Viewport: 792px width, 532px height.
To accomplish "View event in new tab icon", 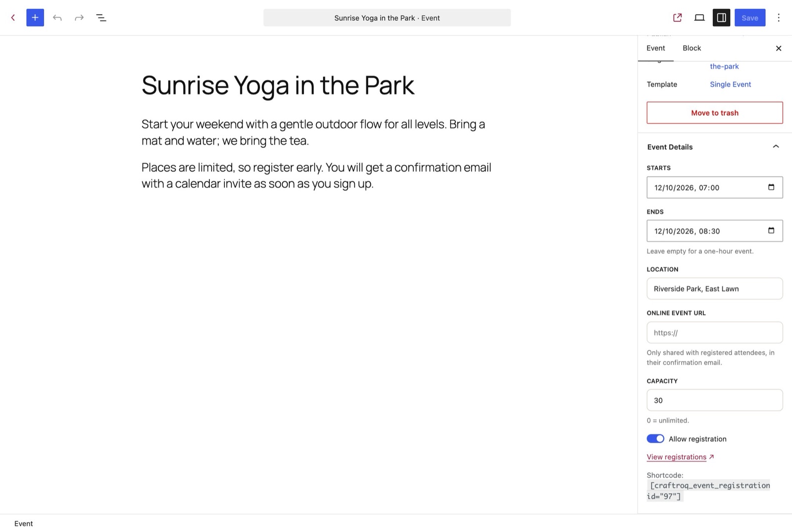I will [x=678, y=18].
